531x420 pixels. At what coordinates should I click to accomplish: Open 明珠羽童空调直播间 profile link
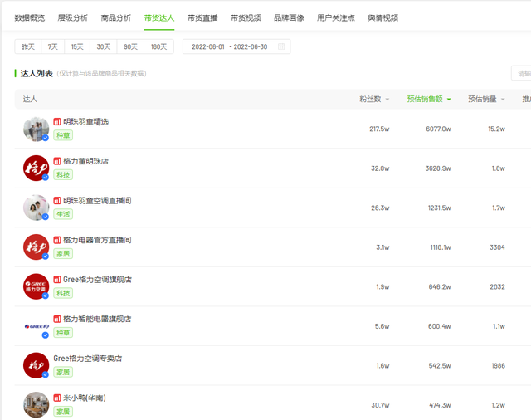(x=97, y=201)
